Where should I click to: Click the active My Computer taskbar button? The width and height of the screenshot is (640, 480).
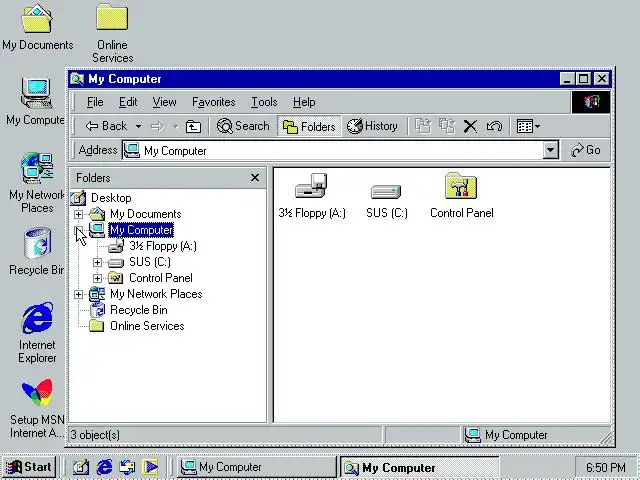[x=420, y=467]
